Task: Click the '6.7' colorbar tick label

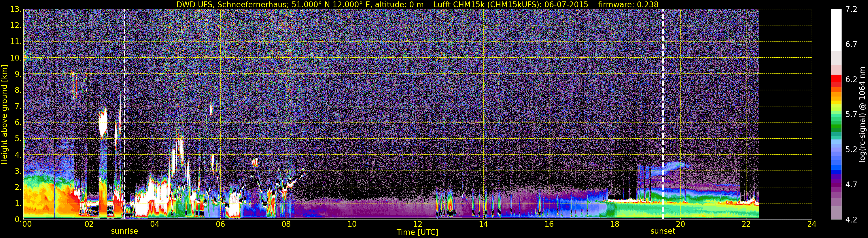Action: (x=851, y=44)
